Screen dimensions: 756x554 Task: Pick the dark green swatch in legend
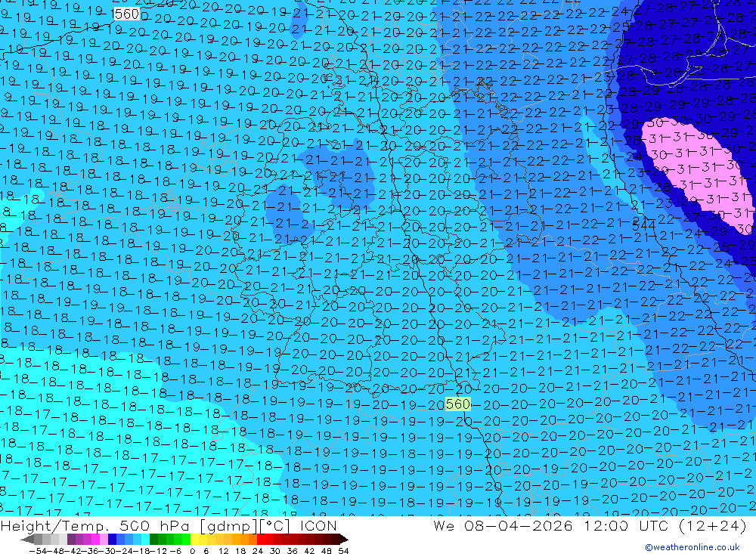tap(155, 540)
